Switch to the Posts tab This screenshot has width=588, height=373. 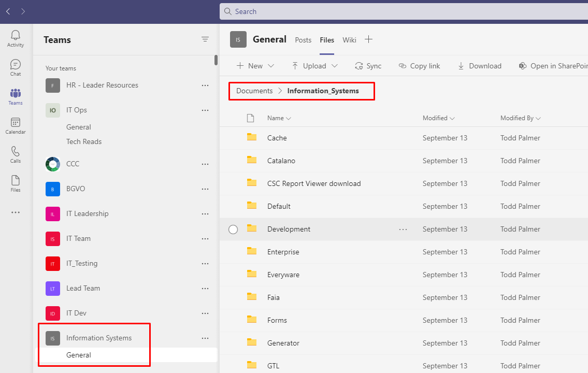pos(303,40)
